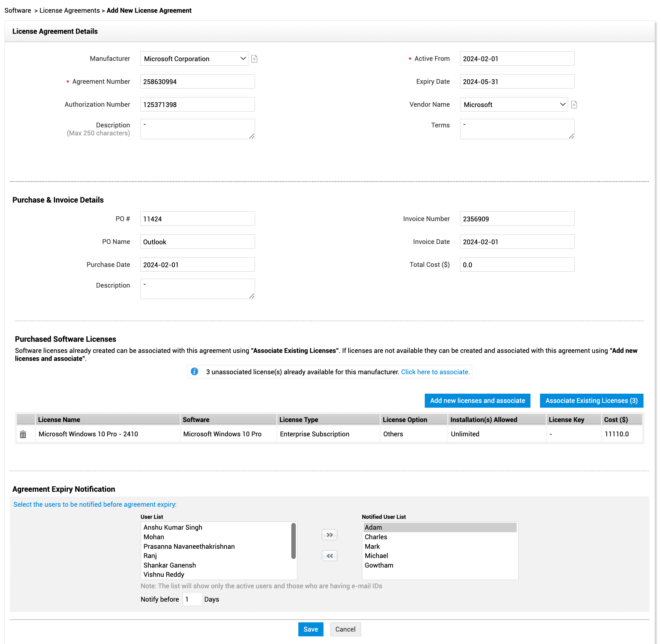Navigate to Software breadcrumb

pos(18,11)
